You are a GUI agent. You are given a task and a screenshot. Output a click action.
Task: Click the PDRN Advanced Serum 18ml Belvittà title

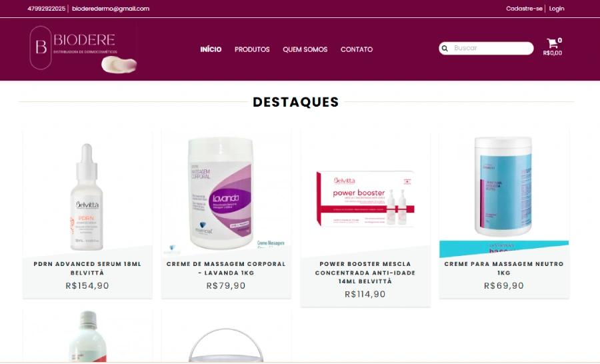pos(87,268)
